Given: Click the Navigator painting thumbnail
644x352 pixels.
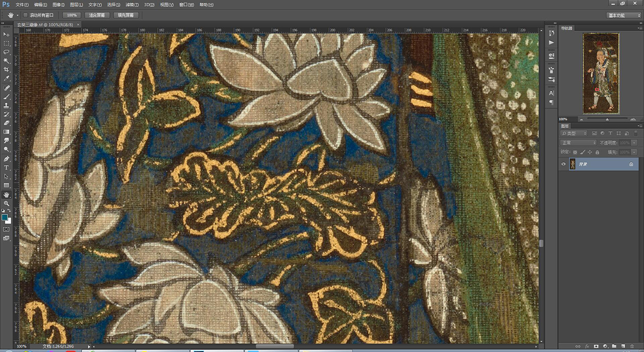Looking at the screenshot, I should (x=601, y=73).
